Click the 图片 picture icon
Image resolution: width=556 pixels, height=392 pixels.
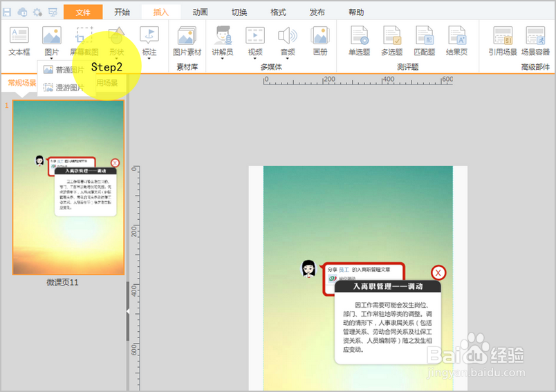51,37
